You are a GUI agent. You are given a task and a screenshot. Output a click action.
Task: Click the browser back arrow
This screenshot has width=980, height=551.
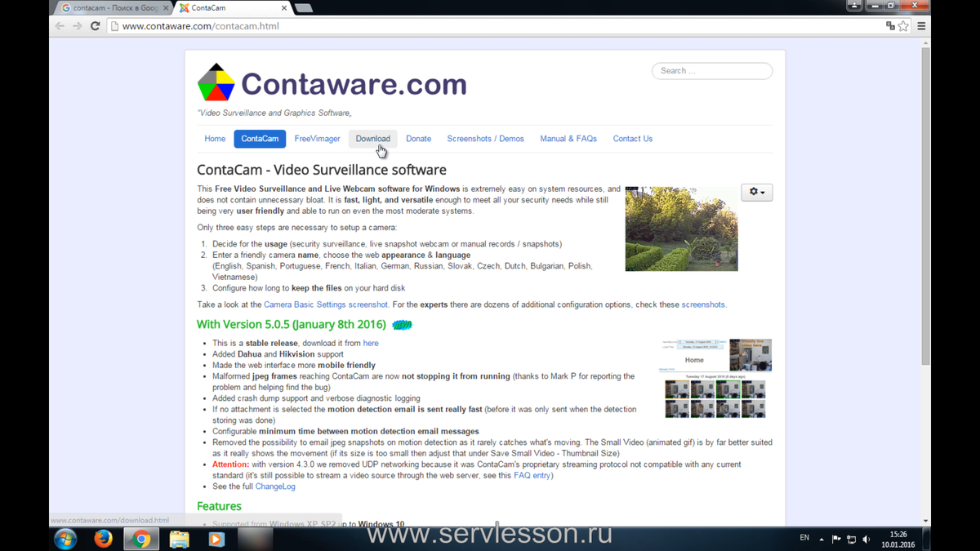pyautogui.click(x=60, y=26)
